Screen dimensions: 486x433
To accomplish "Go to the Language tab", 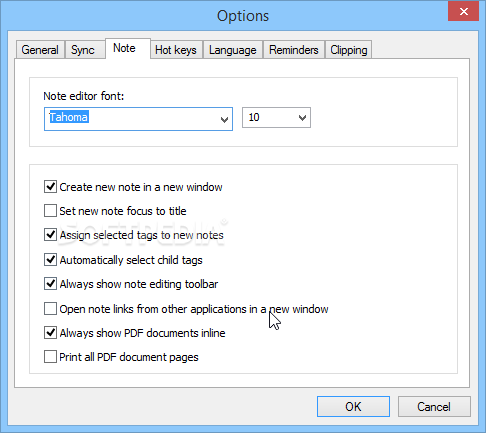I will pos(233,50).
